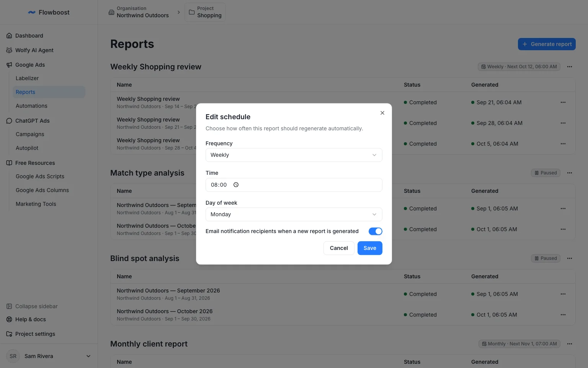Open more options for Monthly client report
This screenshot has width=588, height=368.
[570, 344]
